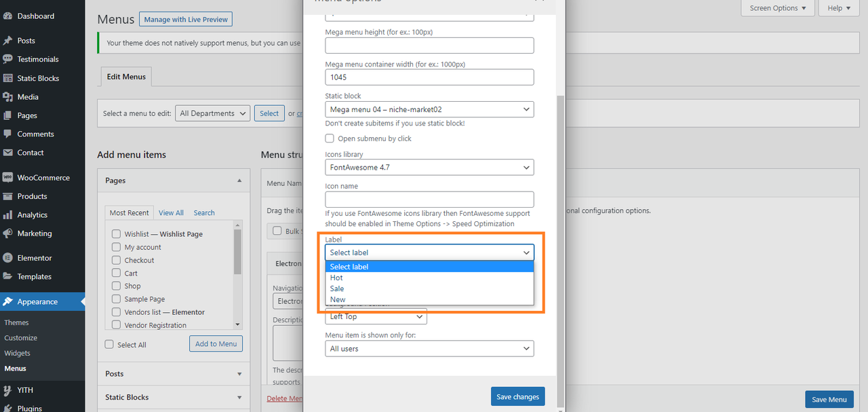Click the Contact envelope icon

pyautogui.click(x=8, y=153)
